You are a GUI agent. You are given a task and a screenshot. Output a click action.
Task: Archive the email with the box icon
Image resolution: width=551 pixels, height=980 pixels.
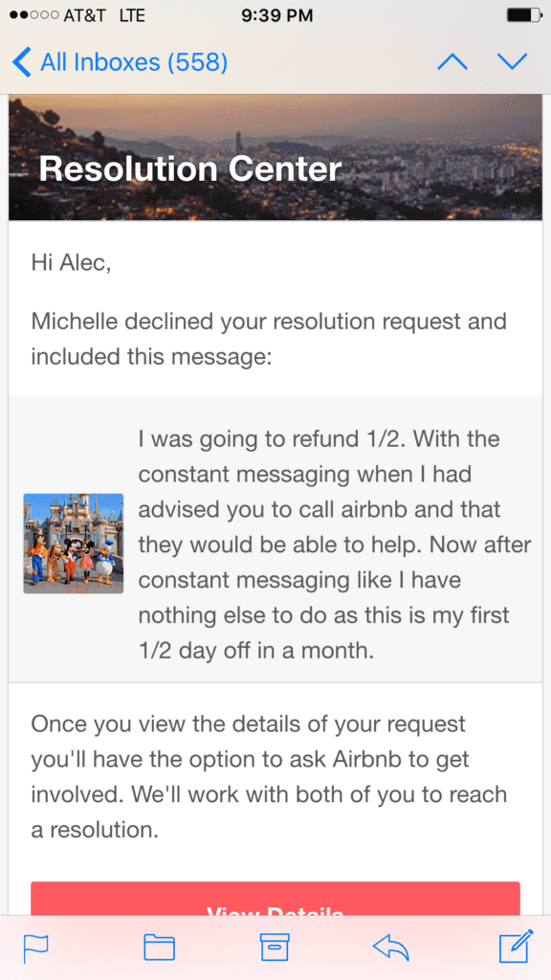coord(275,947)
